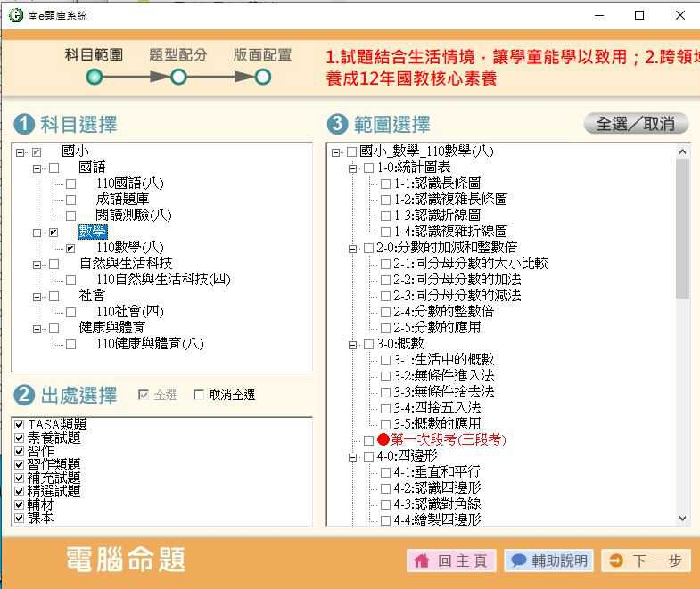This screenshot has width=700, height=589.
Task: Check 110國語(八) checkbox
Action: (x=70, y=184)
